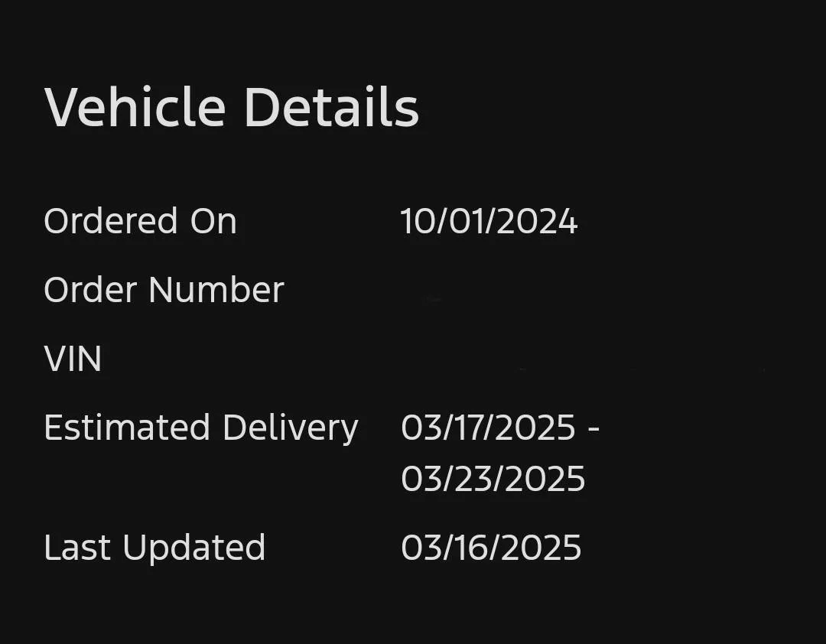Click the Vehicle Details heading
This screenshot has height=644, width=826.
coord(232,108)
